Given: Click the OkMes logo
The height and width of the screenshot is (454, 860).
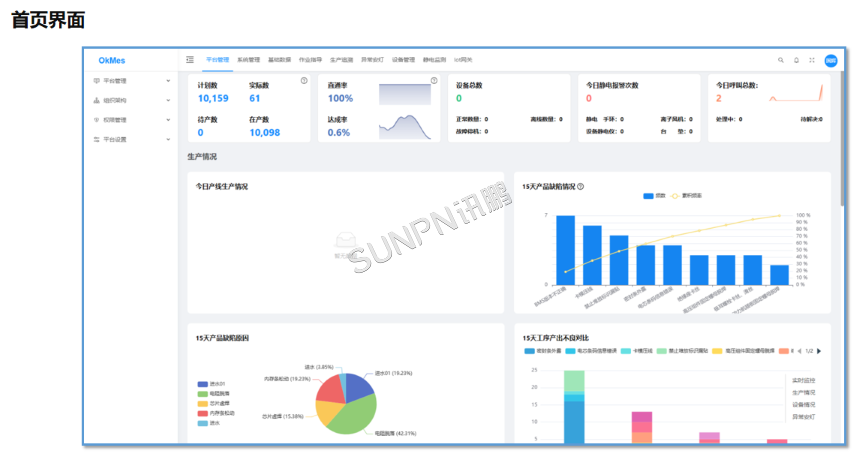Looking at the screenshot, I should click(112, 60).
